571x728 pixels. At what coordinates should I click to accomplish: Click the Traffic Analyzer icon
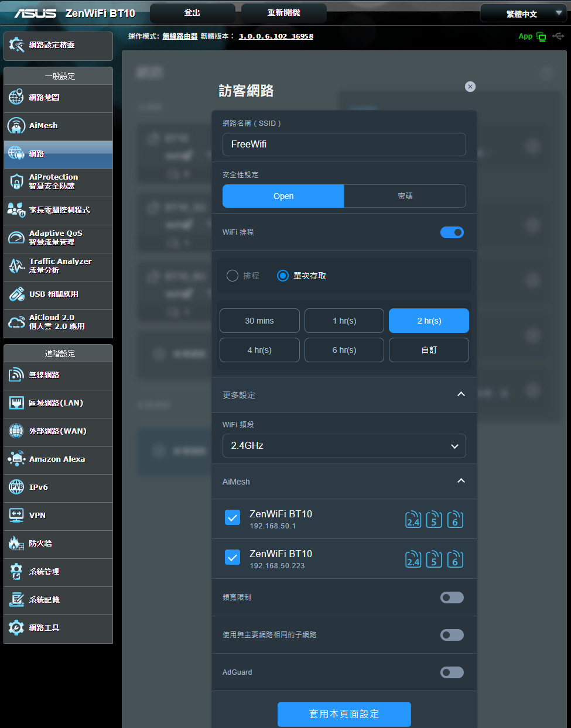16,266
